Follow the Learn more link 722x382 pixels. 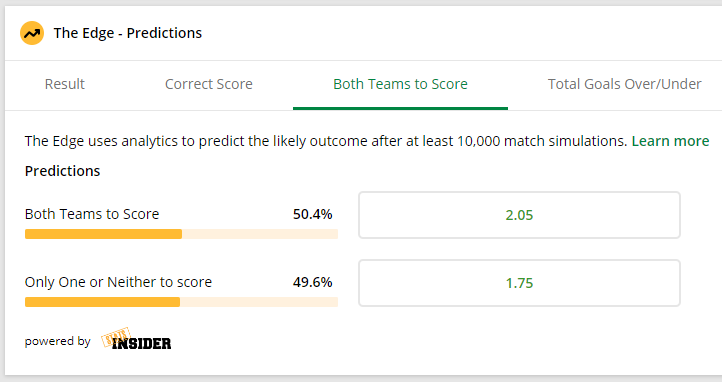(x=670, y=141)
